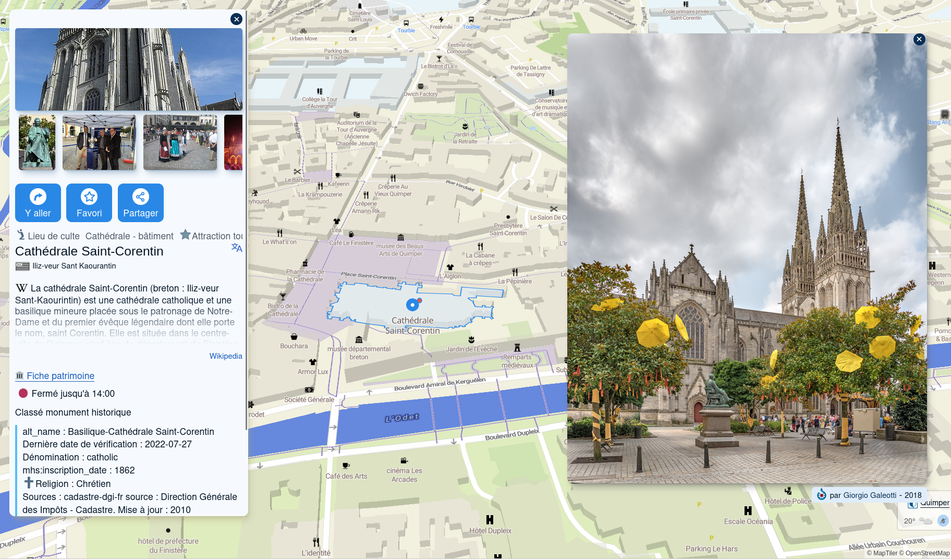Open the Fiche patrimoine link
This screenshot has width=951, height=560.
[60, 376]
